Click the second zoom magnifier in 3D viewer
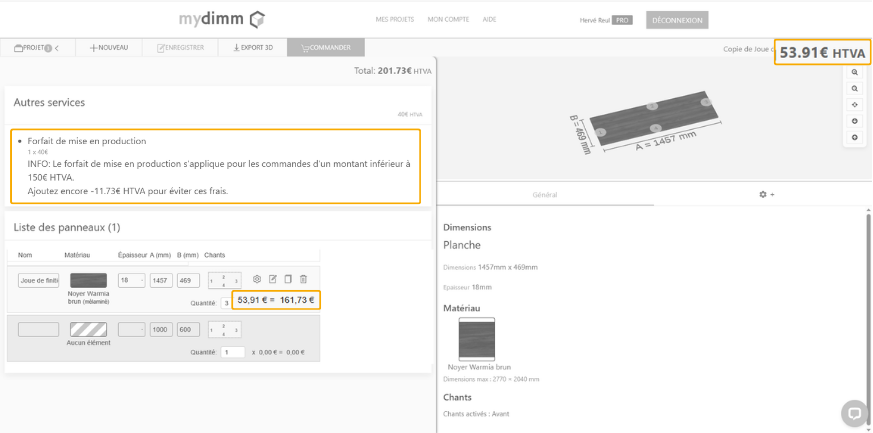The height and width of the screenshot is (433, 873). point(855,89)
